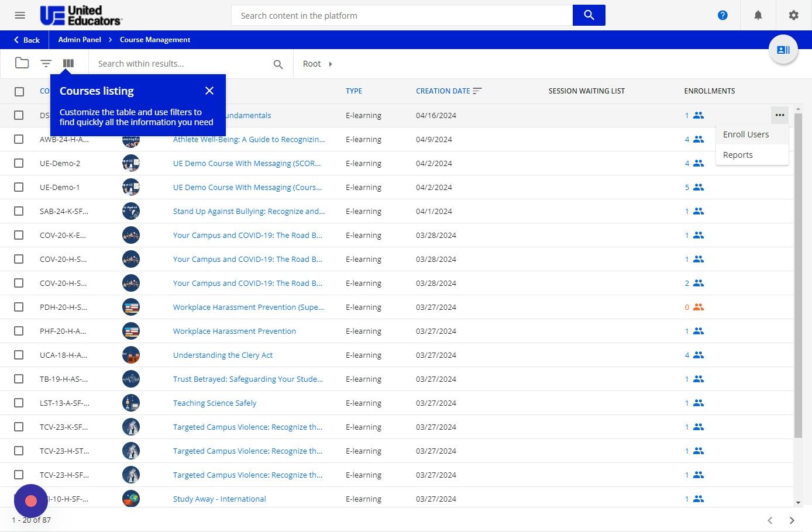This screenshot has width=812, height=532.
Task: Open the filters icon in toolbar
Action: (46, 63)
